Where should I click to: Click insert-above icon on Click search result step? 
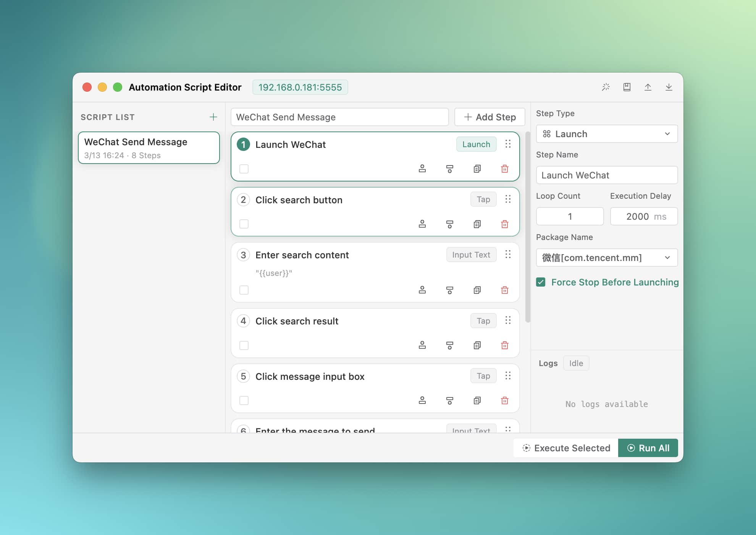pyautogui.click(x=422, y=345)
